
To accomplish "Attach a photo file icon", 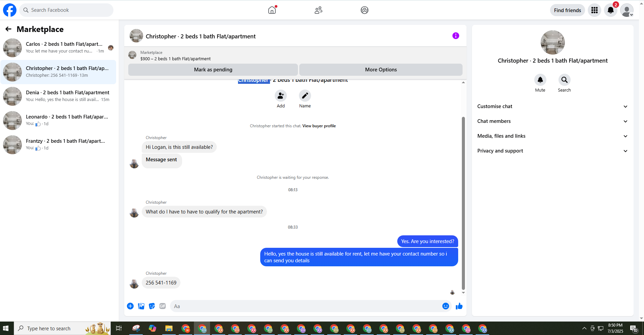I will click(x=141, y=306).
